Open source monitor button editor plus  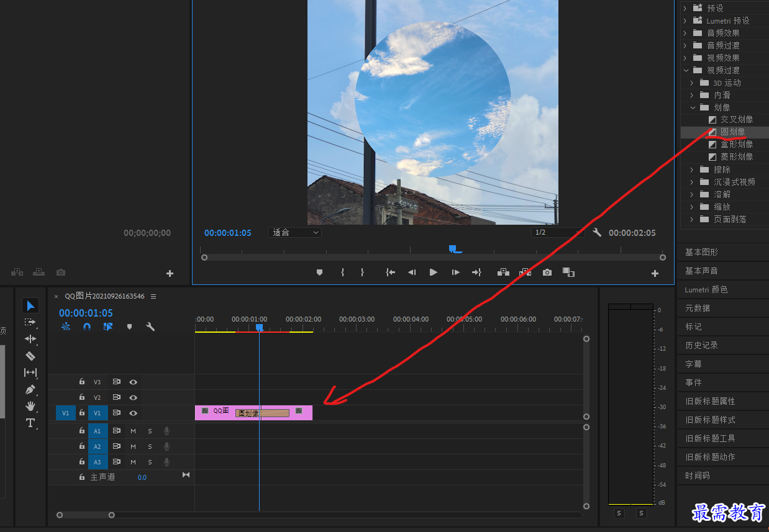coord(170,273)
